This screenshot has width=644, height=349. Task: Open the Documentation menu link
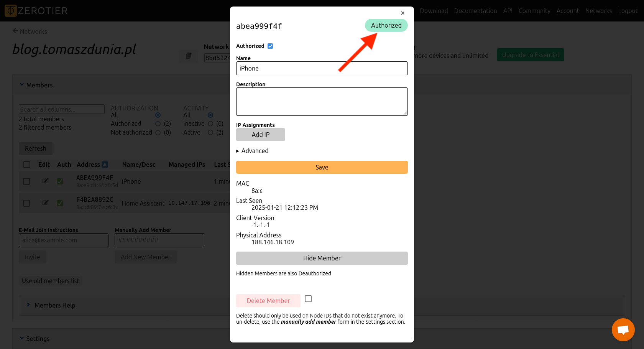(475, 11)
